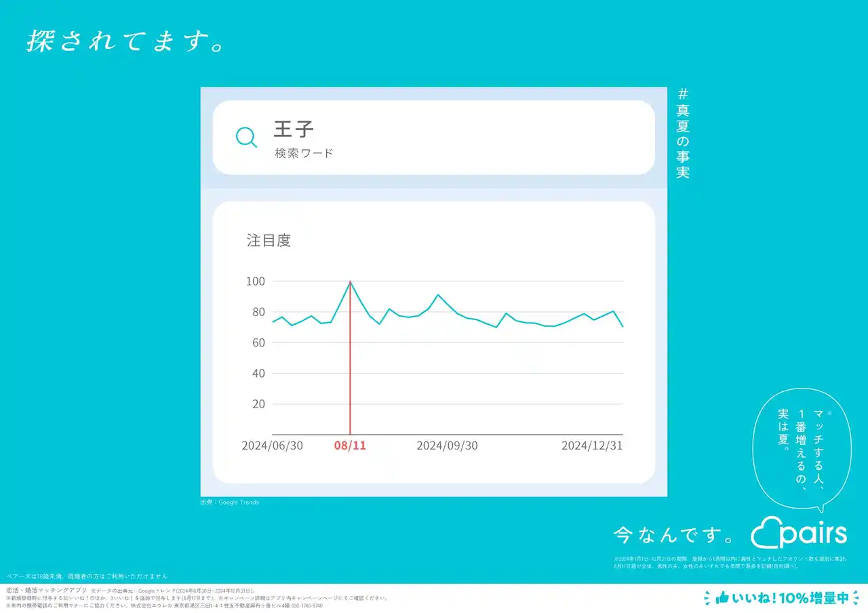Click the magnifying glass search icon
868x613 pixels.
coord(245,137)
